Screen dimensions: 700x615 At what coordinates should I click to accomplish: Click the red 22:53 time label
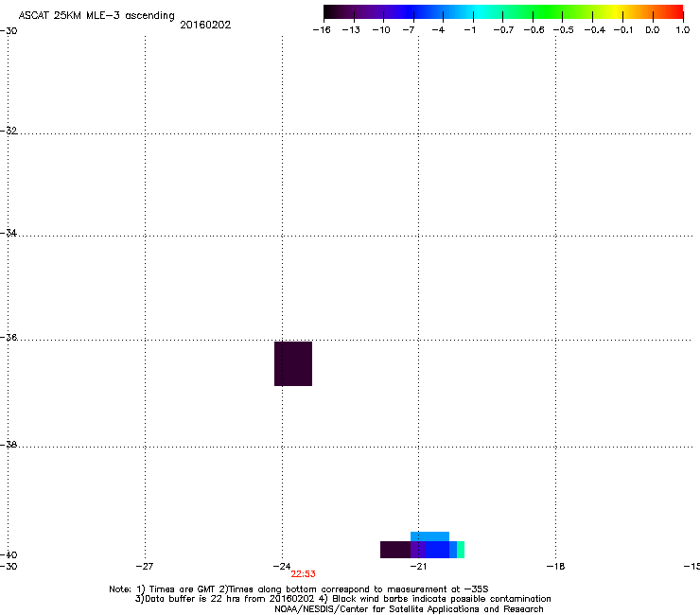(x=303, y=574)
